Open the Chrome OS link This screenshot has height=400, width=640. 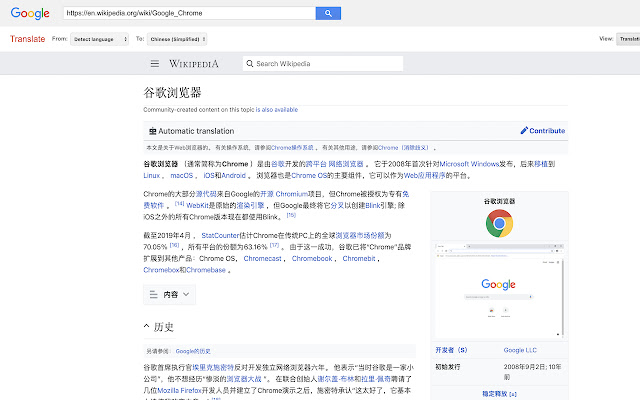tap(309, 175)
